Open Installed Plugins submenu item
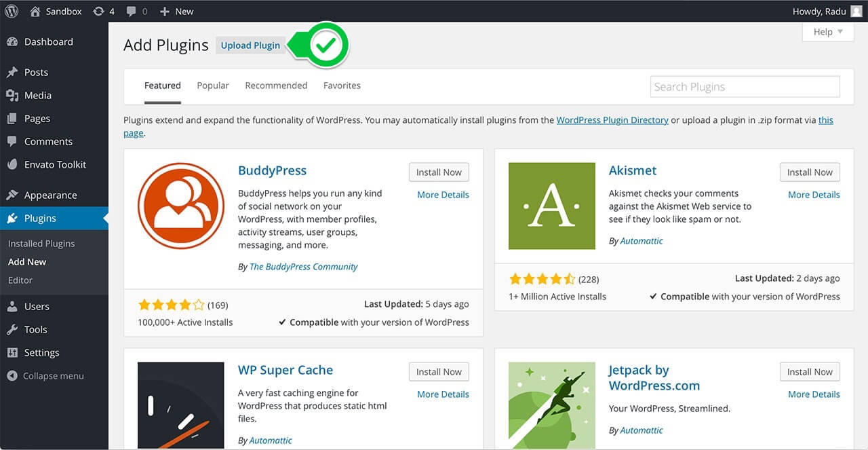Image resolution: width=868 pixels, height=450 pixels. click(x=41, y=243)
